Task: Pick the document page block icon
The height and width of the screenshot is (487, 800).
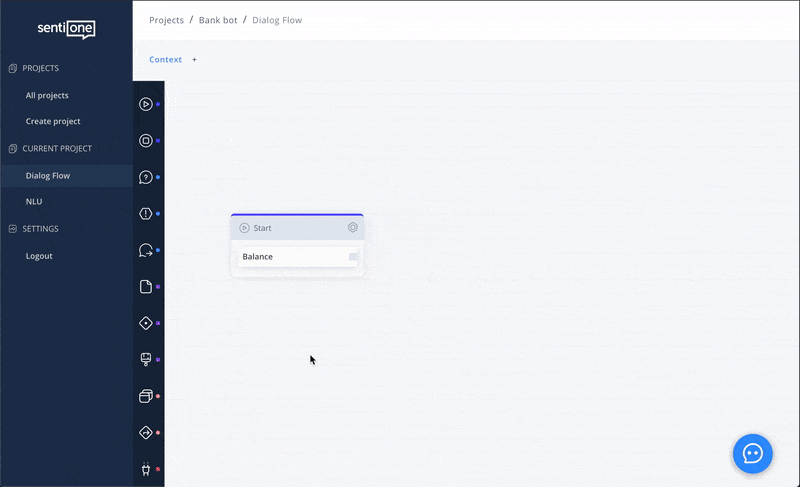Action: 146,287
